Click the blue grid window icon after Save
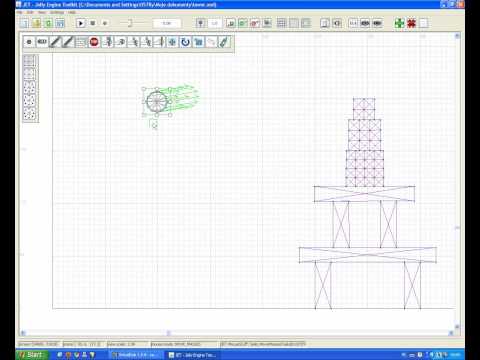 (60, 23)
